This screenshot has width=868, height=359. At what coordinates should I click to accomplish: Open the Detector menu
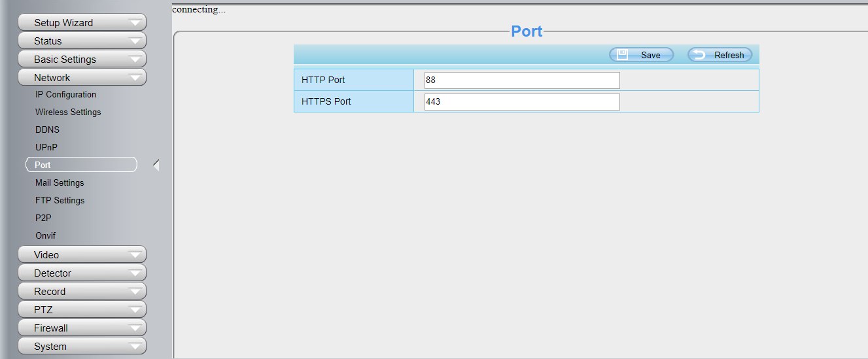tap(82, 273)
